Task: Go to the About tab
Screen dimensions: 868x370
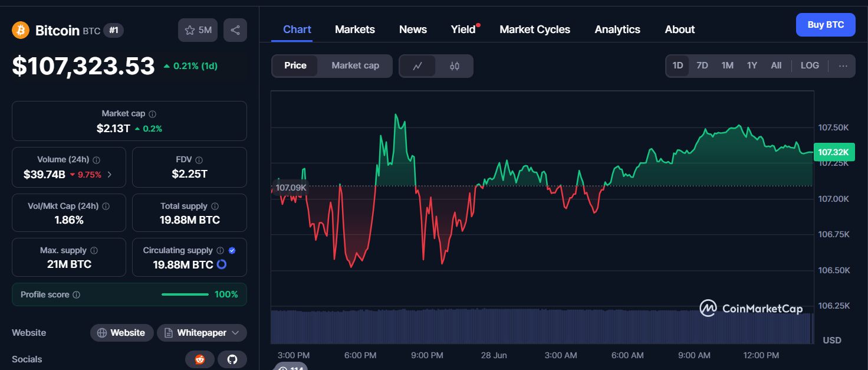Action: point(680,30)
